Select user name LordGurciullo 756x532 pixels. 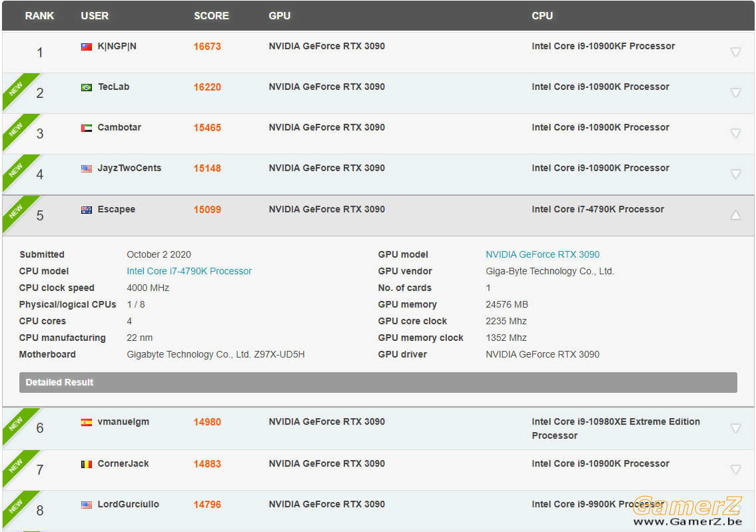coord(129,504)
